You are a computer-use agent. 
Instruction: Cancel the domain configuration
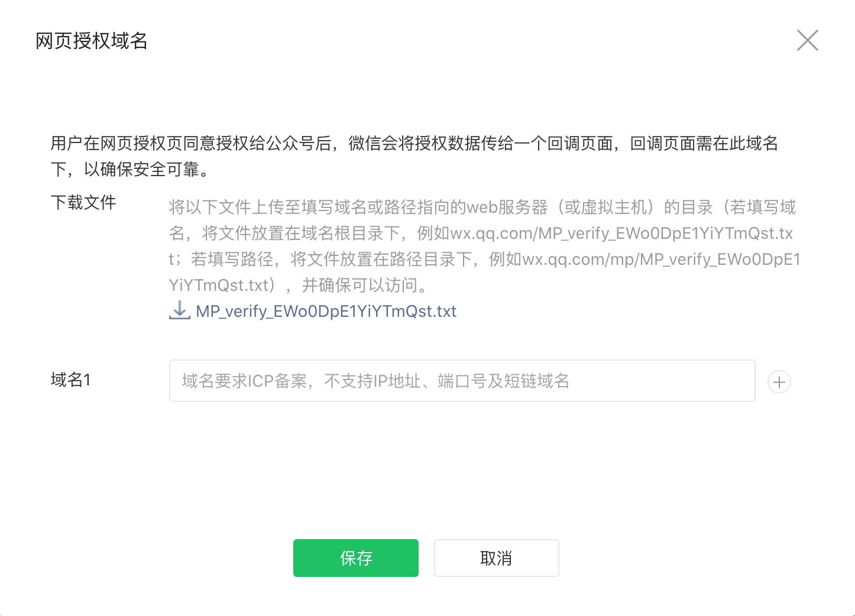click(496, 557)
